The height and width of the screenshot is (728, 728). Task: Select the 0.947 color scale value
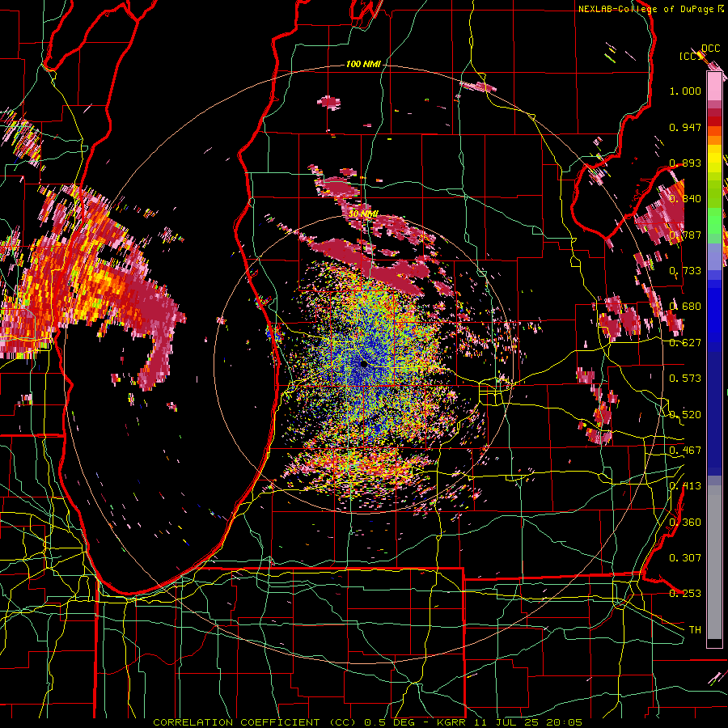[685, 127]
